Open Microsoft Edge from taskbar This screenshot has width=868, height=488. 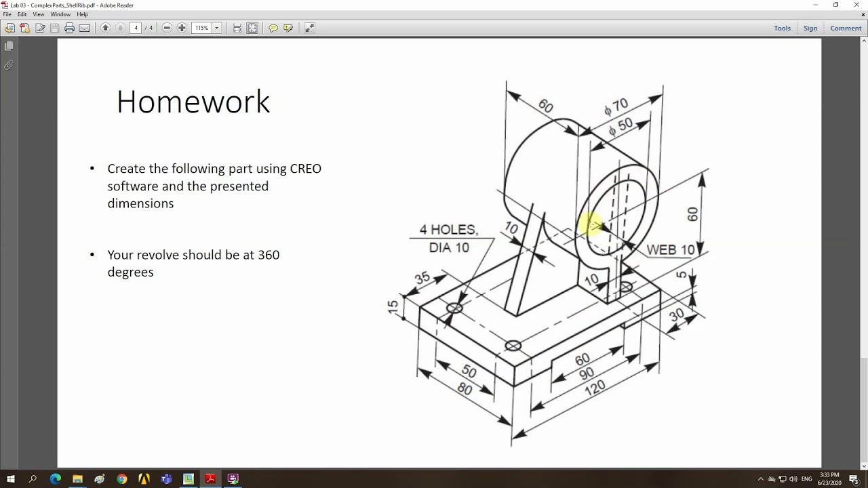55,479
